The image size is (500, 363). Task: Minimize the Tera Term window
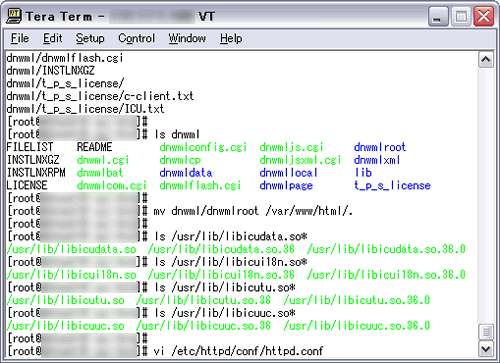(x=438, y=16)
